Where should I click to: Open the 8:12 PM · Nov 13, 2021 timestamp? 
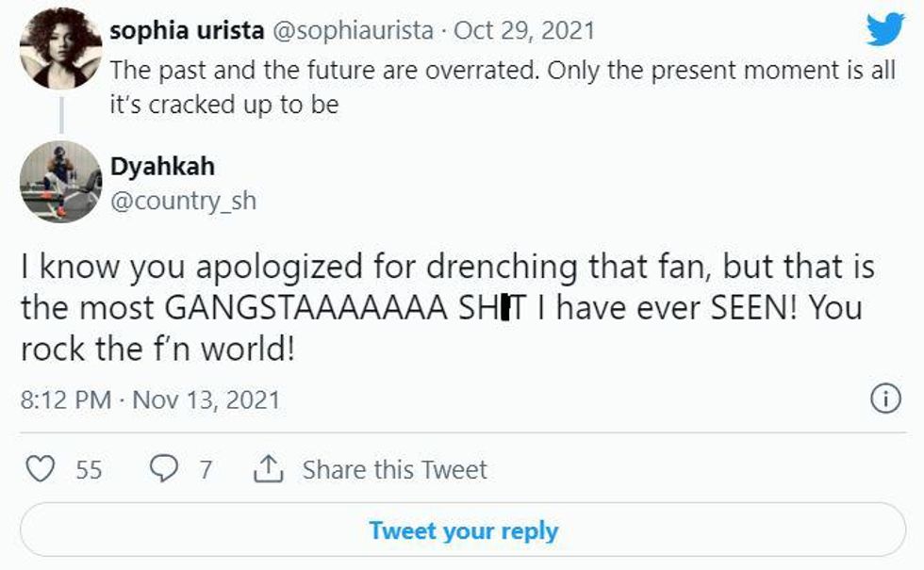(150, 399)
